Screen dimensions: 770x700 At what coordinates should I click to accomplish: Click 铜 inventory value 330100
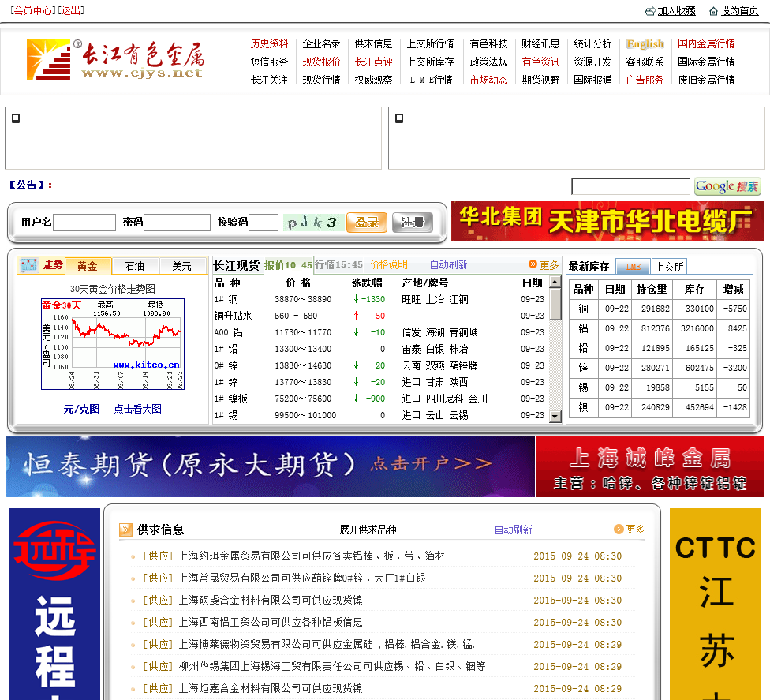[699, 309]
